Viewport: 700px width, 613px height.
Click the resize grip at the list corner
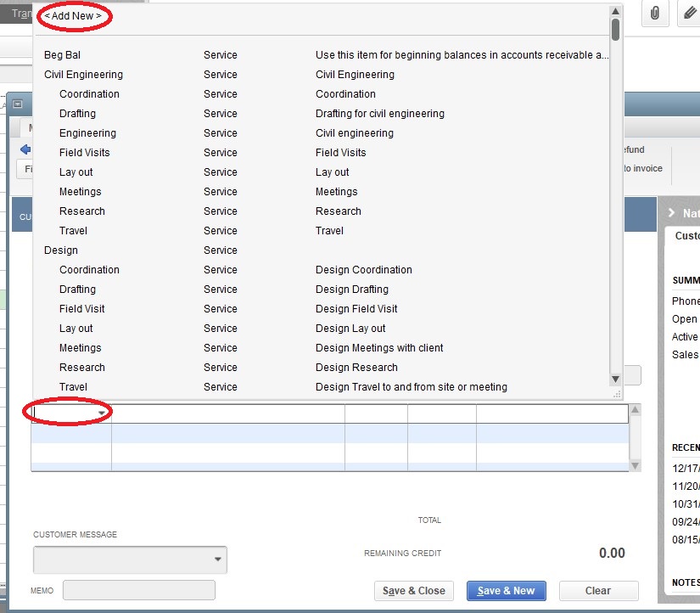(616, 392)
